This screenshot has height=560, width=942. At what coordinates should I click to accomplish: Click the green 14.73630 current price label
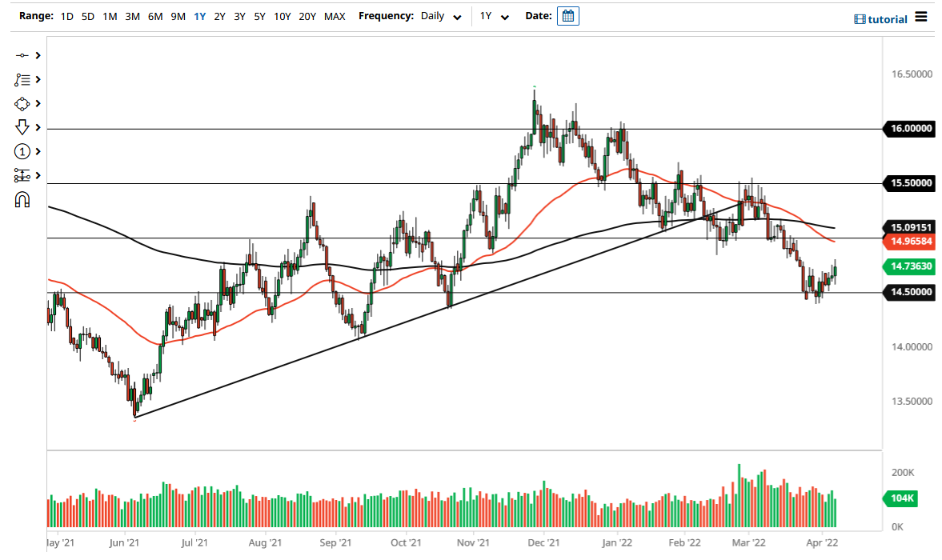[910, 266]
